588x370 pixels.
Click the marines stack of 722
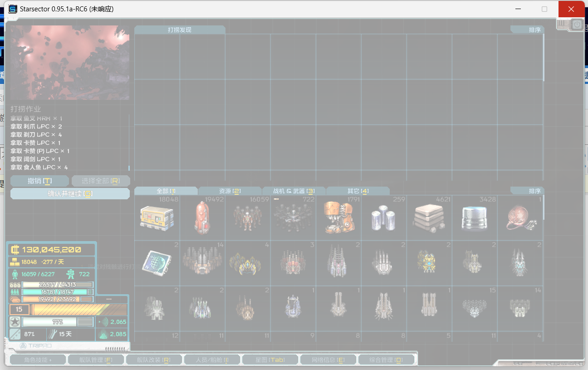(293, 218)
